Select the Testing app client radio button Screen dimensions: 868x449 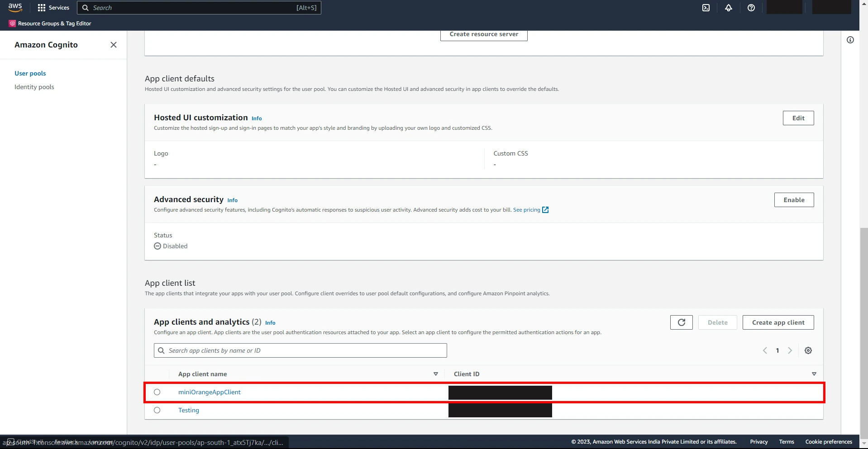(157, 410)
